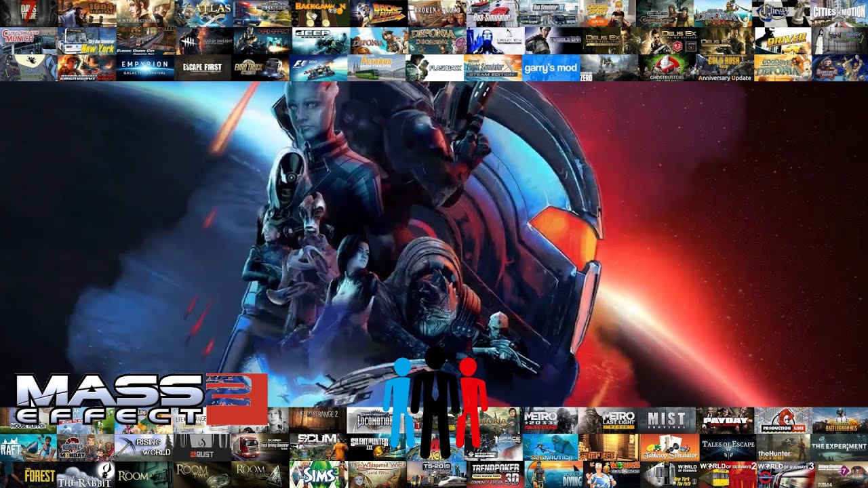
Task: Select the Fernbus simulator tile
Action: point(378,68)
